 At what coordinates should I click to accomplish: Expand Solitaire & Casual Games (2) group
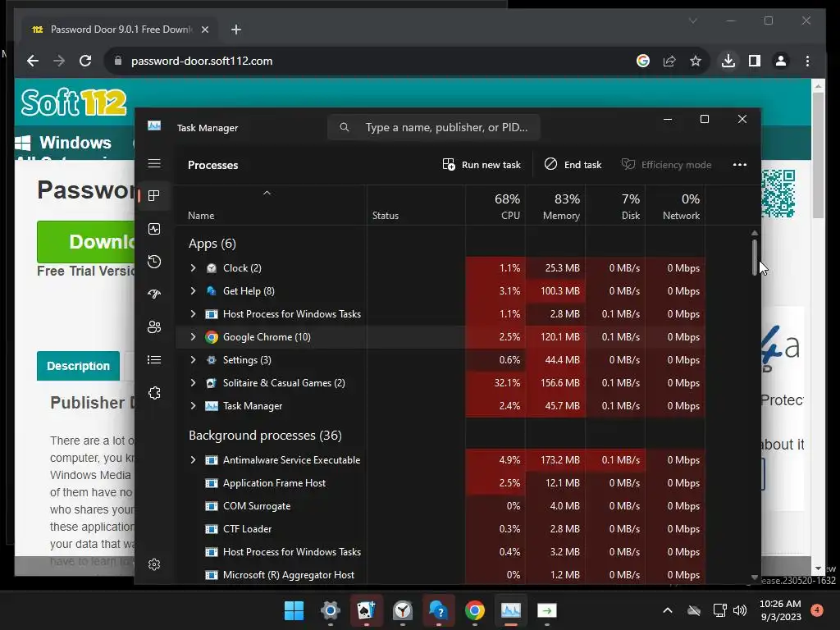click(x=193, y=383)
